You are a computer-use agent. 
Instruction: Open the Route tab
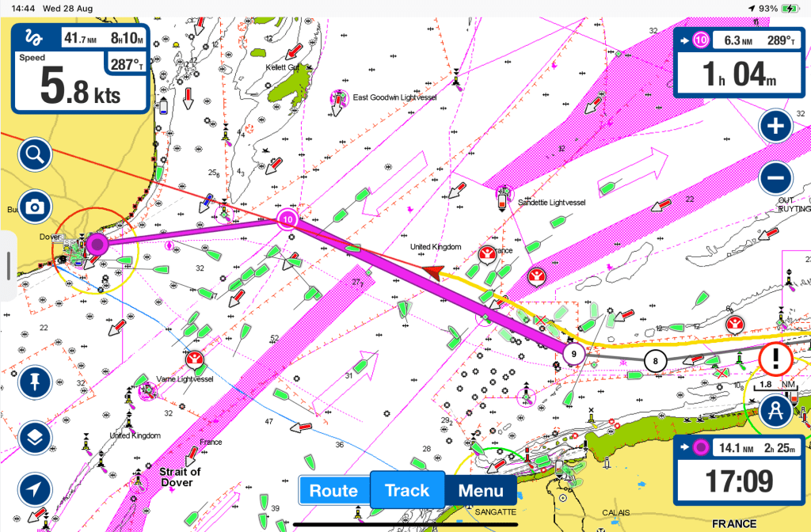coord(333,491)
